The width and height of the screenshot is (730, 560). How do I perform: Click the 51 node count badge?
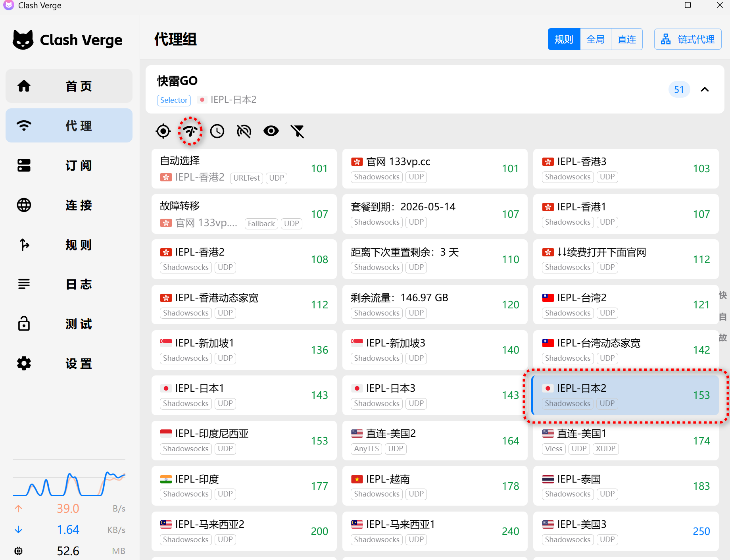(x=679, y=89)
